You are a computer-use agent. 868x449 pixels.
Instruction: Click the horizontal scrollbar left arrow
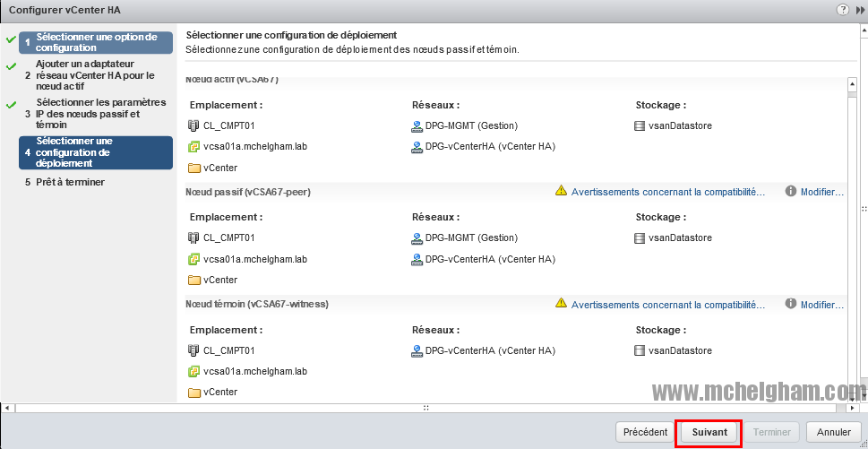[x=5, y=408]
